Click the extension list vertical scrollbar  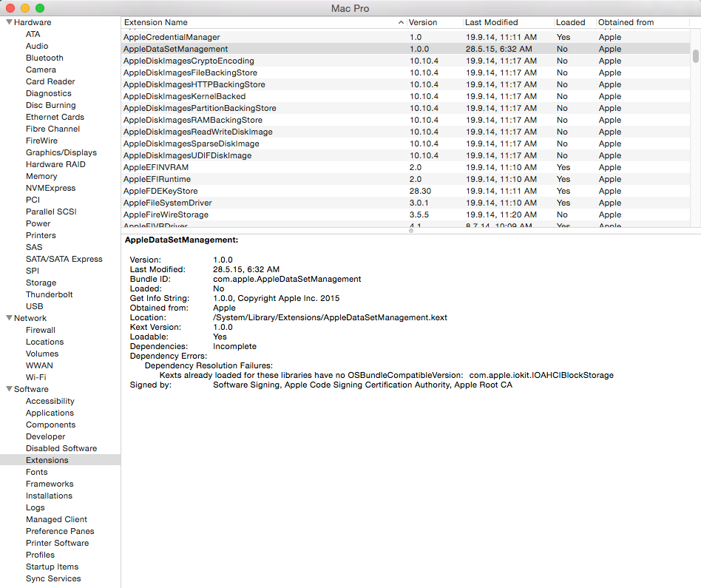[696, 56]
